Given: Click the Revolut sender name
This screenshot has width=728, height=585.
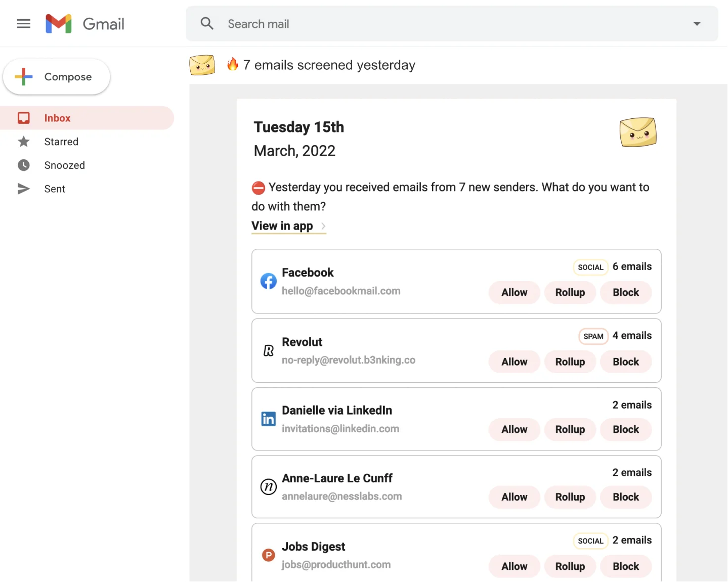Looking at the screenshot, I should point(302,342).
